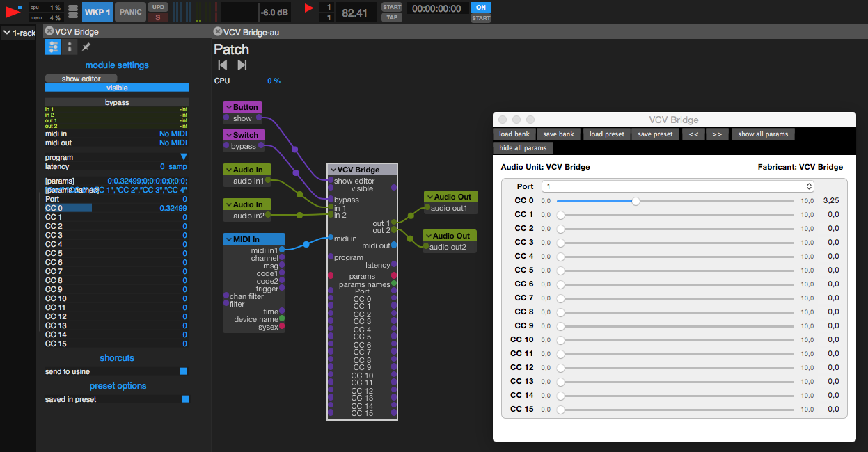Toggle the visible blue bar

[117, 88]
